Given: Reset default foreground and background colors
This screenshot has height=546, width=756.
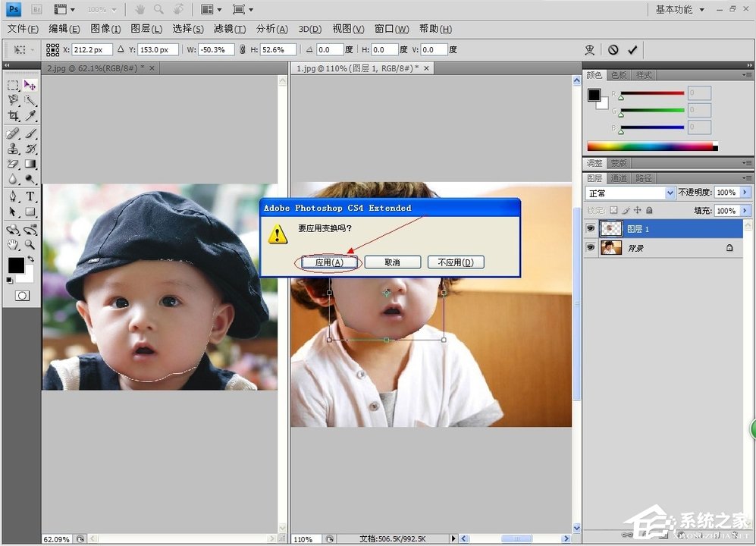Looking at the screenshot, I should click(x=10, y=281).
